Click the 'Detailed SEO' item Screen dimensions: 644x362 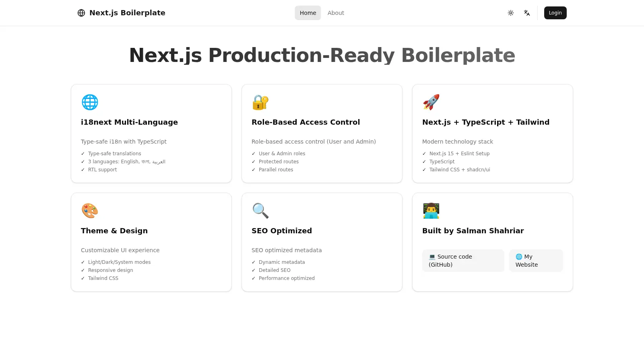(x=275, y=270)
